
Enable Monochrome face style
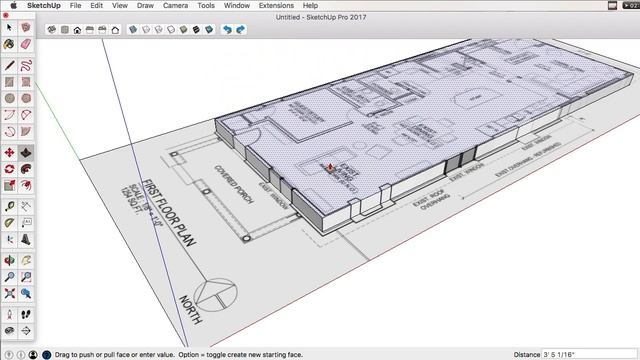[x=209, y=29]
